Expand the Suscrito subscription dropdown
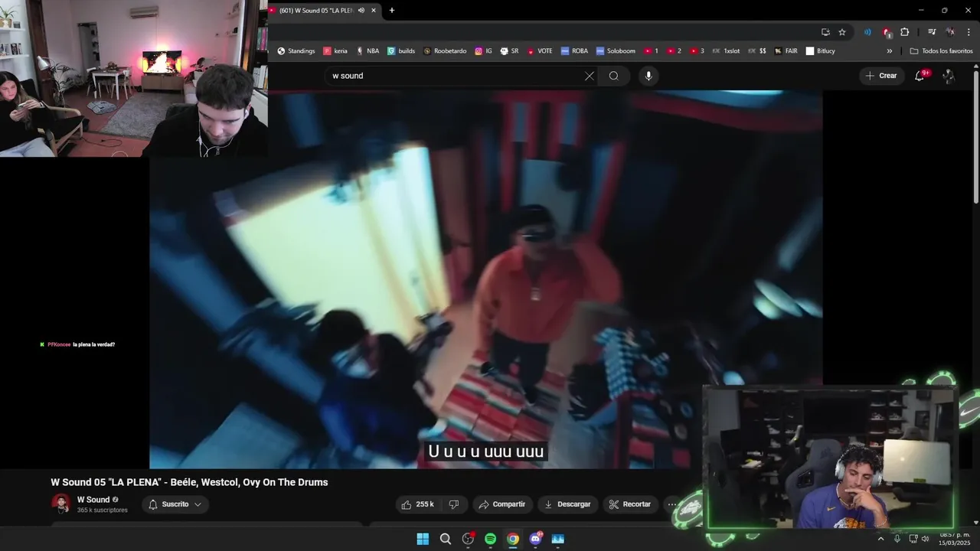The image size is (980, 551). 175,504
